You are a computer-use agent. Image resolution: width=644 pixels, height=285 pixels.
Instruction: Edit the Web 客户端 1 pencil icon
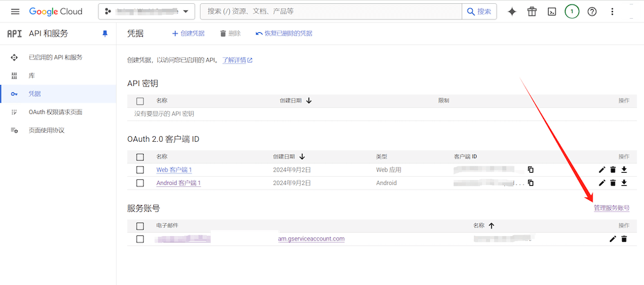[x=602, y=170]
